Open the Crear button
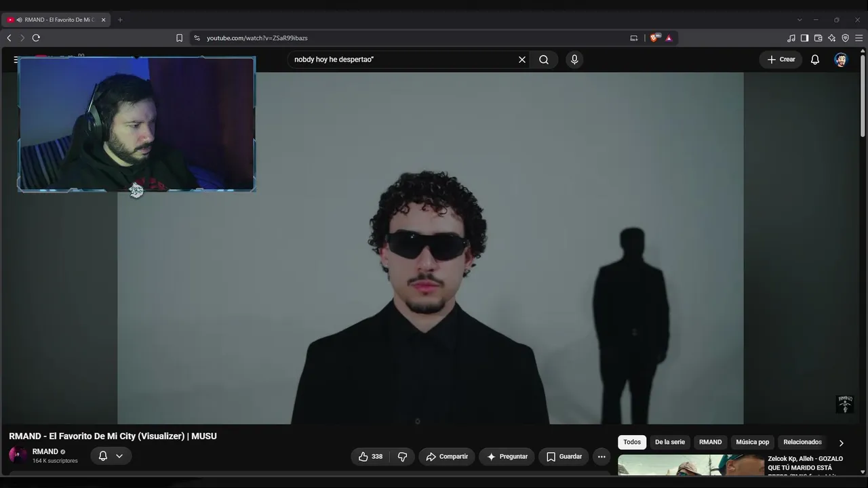 (781, 60)
